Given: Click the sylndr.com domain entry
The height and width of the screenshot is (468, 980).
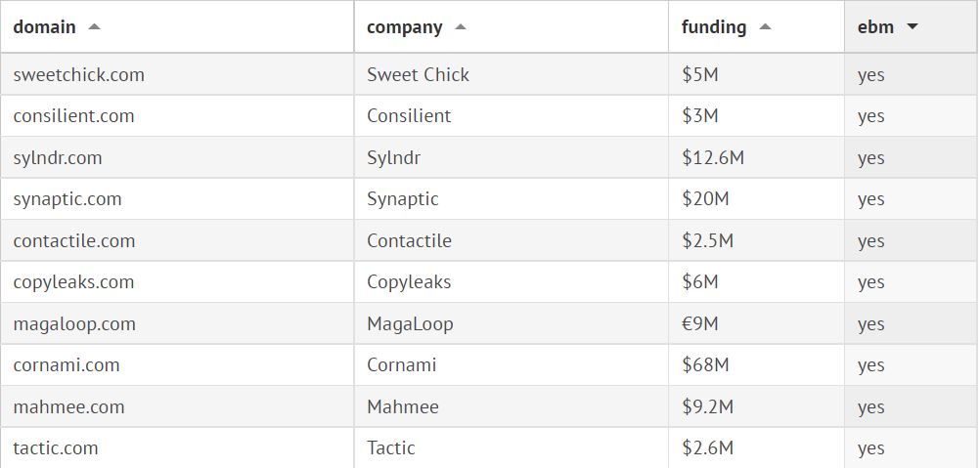Looking at the screenshot, I should click(x=58, y=158).
